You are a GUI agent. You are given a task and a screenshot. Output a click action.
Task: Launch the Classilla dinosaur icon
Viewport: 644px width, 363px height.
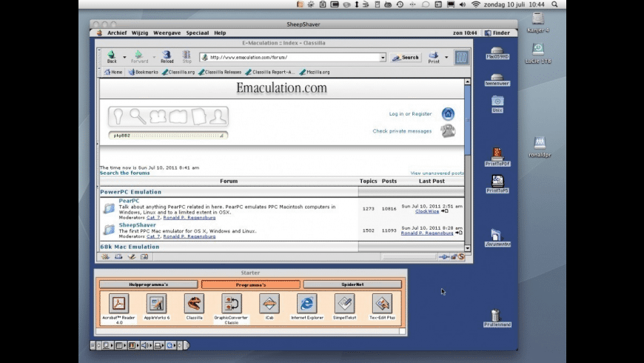(x=194, y=303)
